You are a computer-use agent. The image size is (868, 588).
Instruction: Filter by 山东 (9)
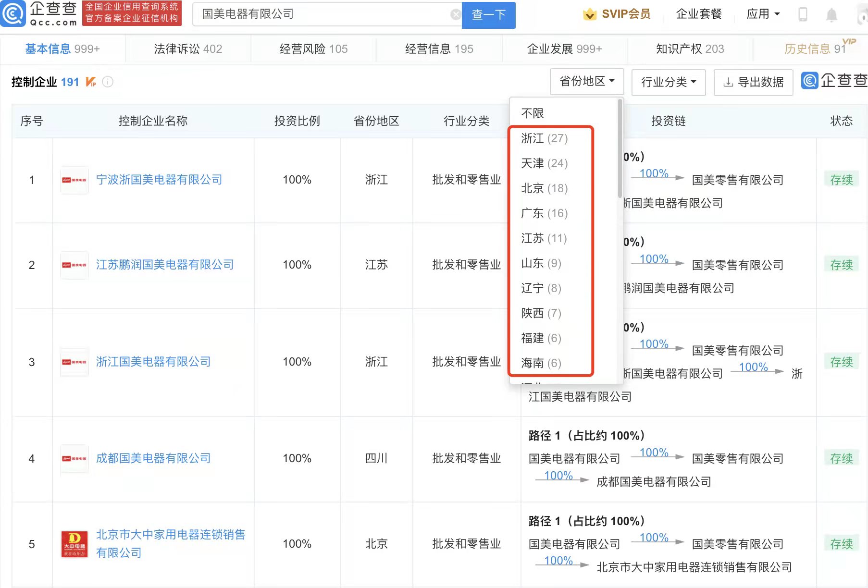[541, 263]
